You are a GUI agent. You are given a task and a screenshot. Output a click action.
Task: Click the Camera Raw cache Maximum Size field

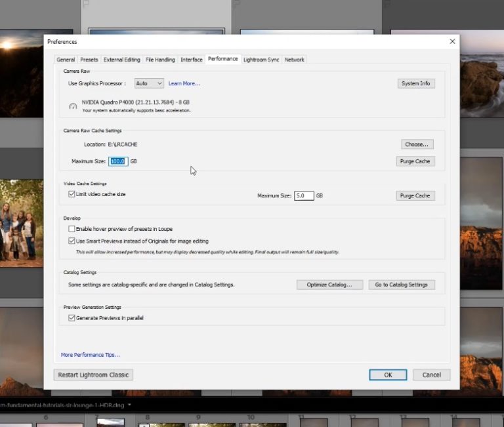click(117, 161)
